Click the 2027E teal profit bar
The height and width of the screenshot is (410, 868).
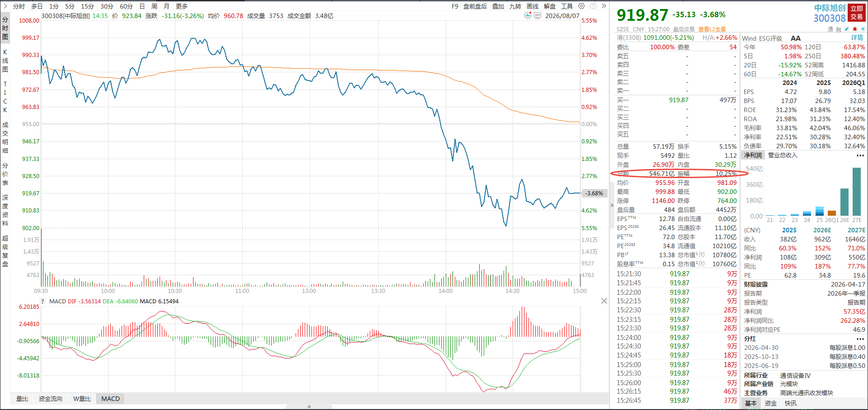click(x=857, y=192)
